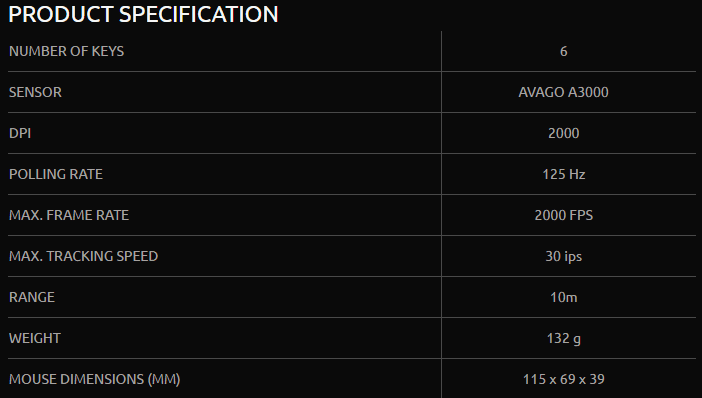
Task: Select the MOUSE DIMENSIONS (MM) label
Action: click(x=94, y=379)
